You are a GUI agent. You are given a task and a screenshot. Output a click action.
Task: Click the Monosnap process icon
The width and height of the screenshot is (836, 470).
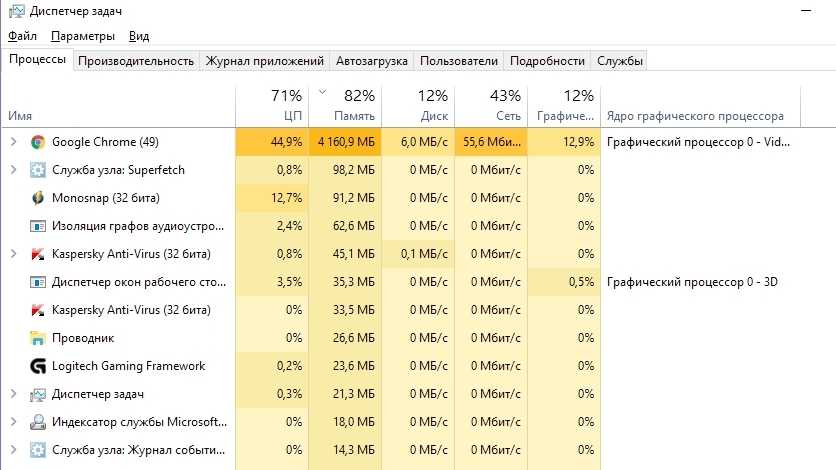coord(38,198)
